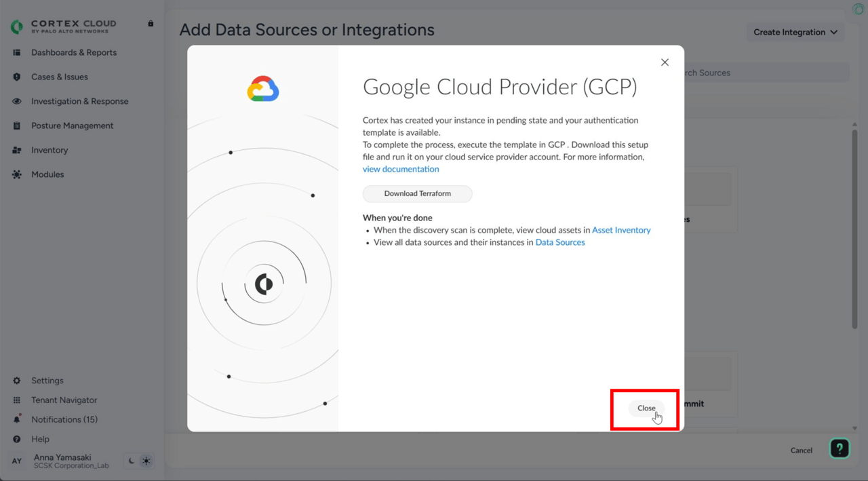The height and width of the screenshot is (481, 868).
Task: Click the page vertical scrollbar
Action: point(854,229)
